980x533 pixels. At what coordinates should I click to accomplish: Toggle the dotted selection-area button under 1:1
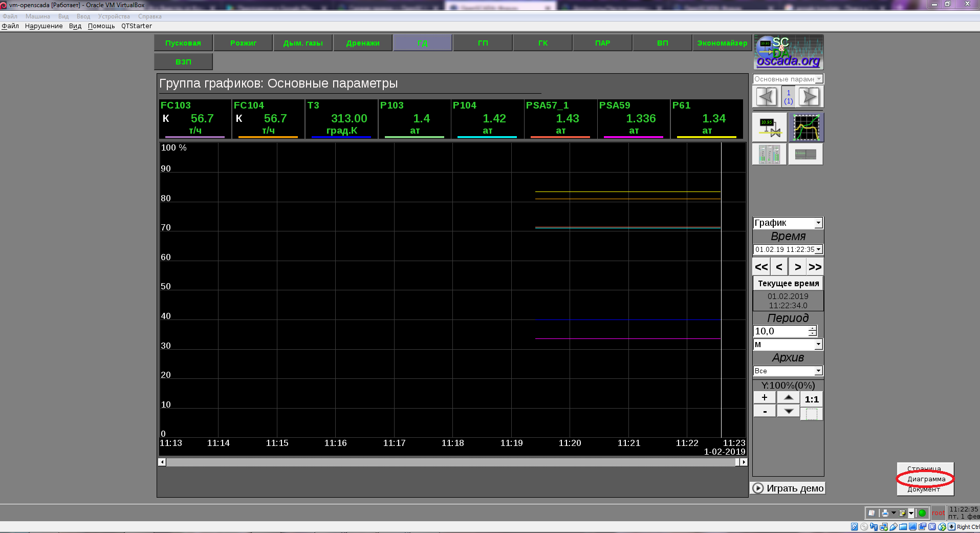coord(812,414)
